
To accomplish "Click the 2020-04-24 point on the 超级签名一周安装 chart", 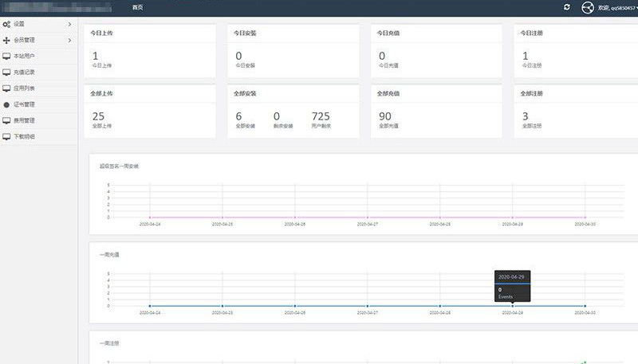I will (150, 217).
